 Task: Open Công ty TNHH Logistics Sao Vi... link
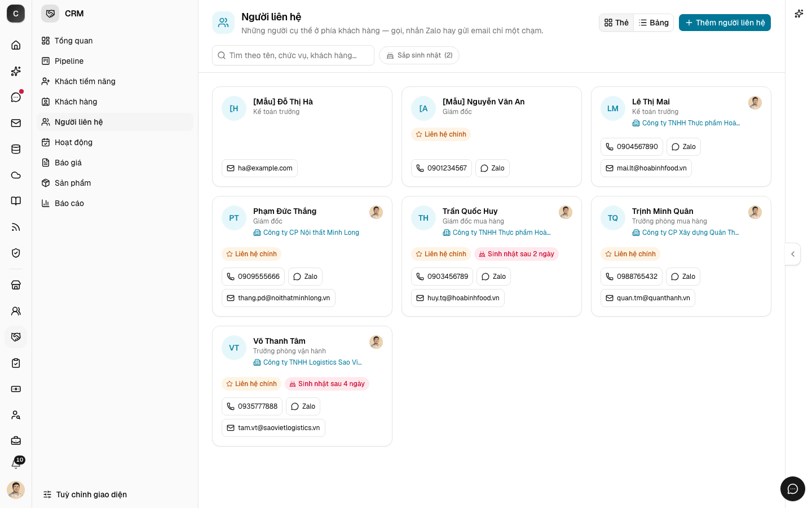tap(307, 362)
